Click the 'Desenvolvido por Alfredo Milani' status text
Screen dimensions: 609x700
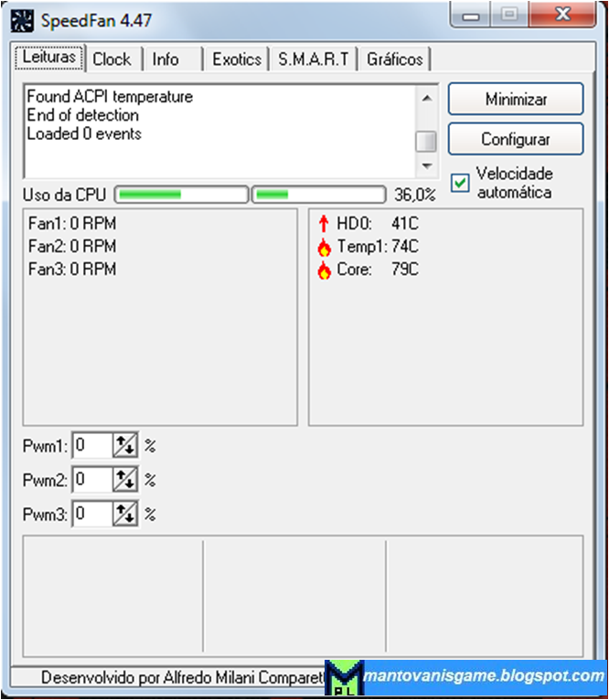coord(183,678)
